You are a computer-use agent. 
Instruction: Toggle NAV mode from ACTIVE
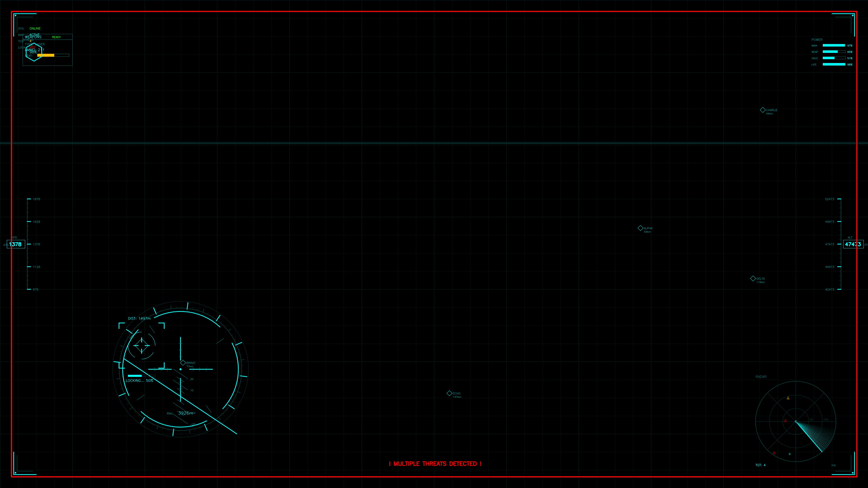[x=35, y=35]
